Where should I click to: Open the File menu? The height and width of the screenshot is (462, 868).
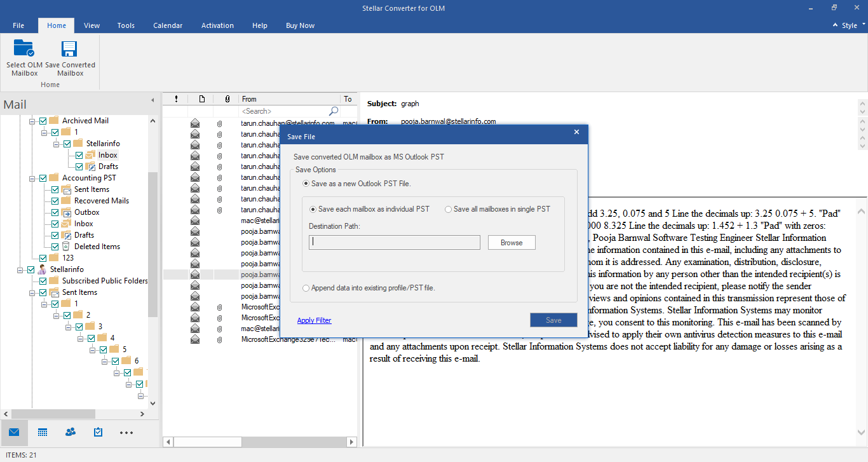coord(18,25)
